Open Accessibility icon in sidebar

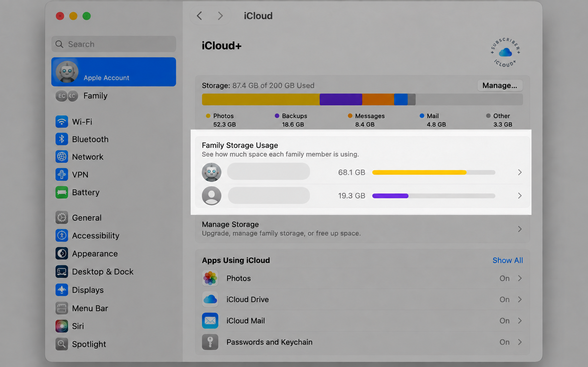62,236
